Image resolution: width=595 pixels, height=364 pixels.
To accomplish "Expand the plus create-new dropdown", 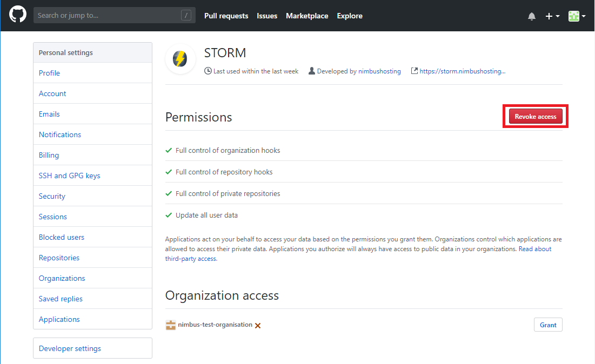I will (552, 16).
